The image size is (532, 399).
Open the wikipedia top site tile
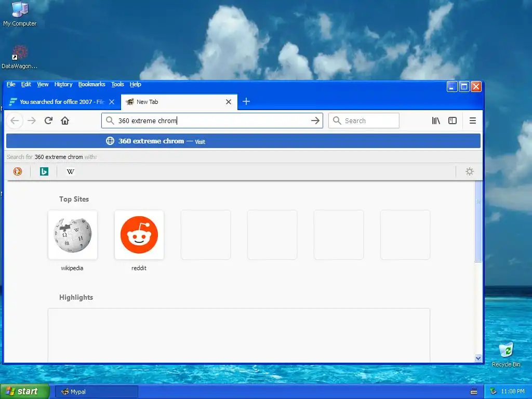coord(73,235)
